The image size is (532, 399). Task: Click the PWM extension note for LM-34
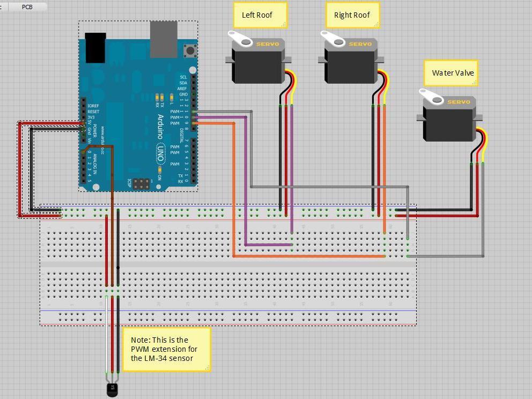click(167, 350)
